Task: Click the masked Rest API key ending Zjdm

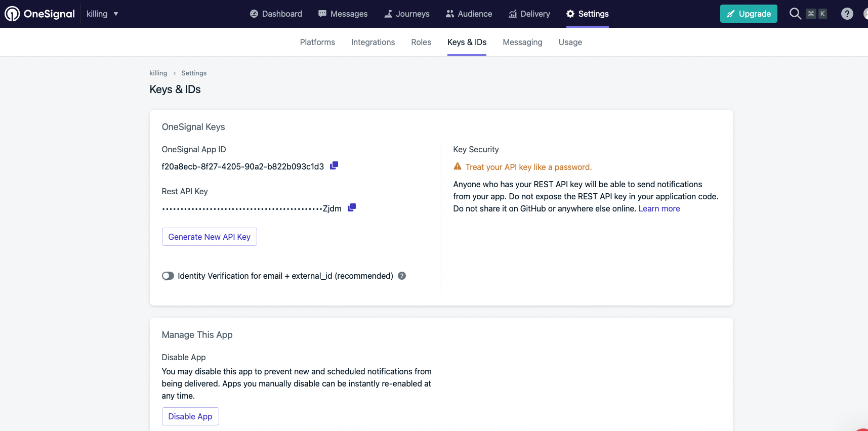Action: point(252,208)
